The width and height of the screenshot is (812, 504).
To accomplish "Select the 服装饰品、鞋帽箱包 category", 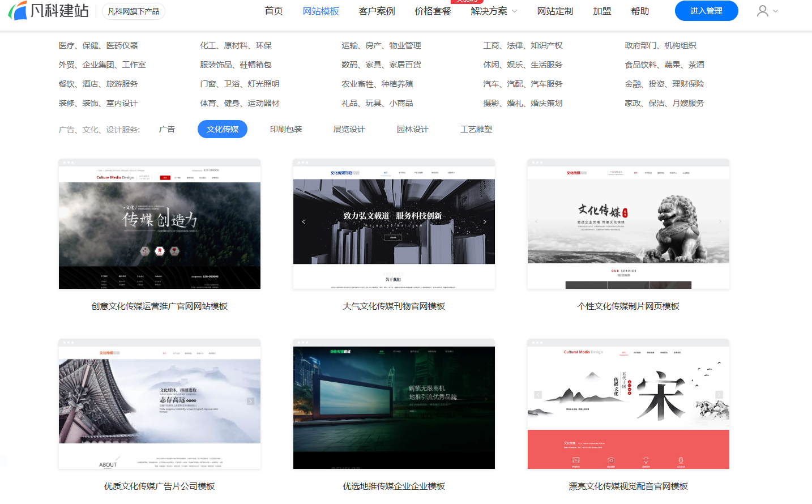I will pos(236,65).
